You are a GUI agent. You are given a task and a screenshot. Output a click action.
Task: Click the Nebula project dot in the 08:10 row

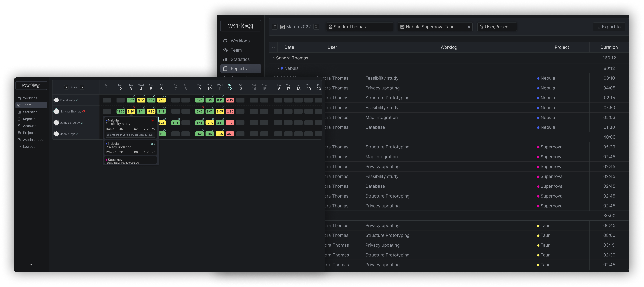(538, 78)
